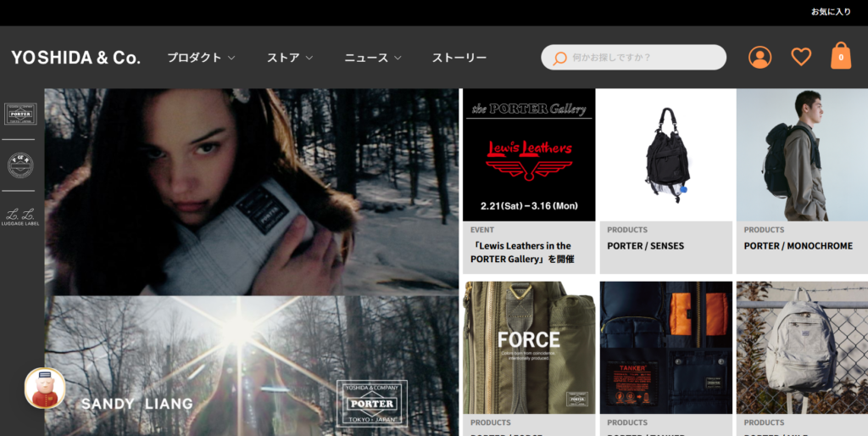
Task: Select the Luggage Label logo in sidebar
Action: [20, 217]
